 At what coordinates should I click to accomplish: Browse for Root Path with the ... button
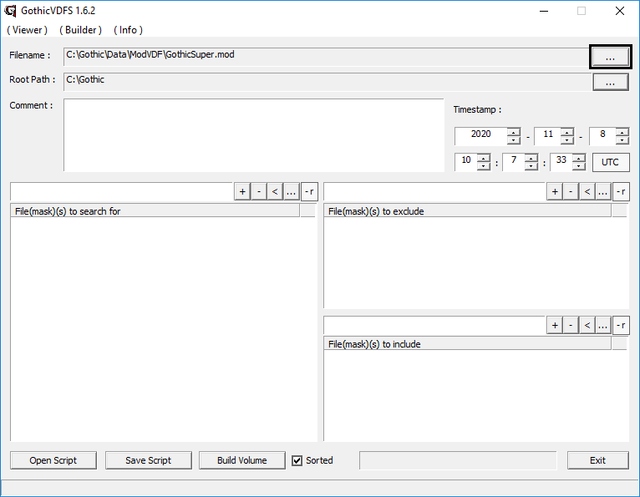pos(610,82)
